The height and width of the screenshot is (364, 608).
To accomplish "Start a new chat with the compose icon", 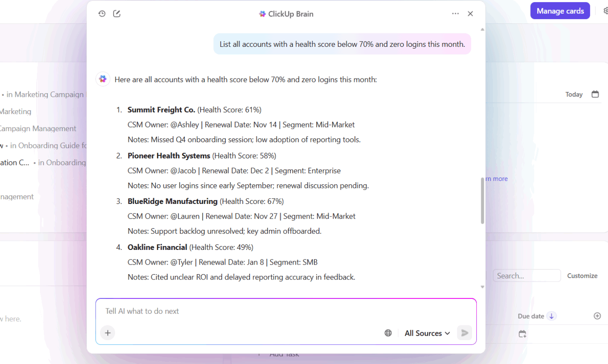I will click(x=117, y=13).
